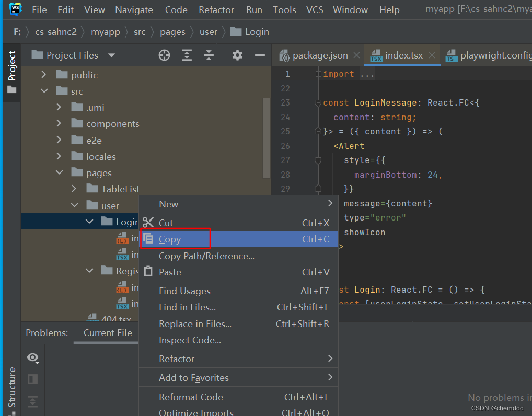Click the folder icon under Project sidebar tab
532x416 pixels.
coord(11,89)
